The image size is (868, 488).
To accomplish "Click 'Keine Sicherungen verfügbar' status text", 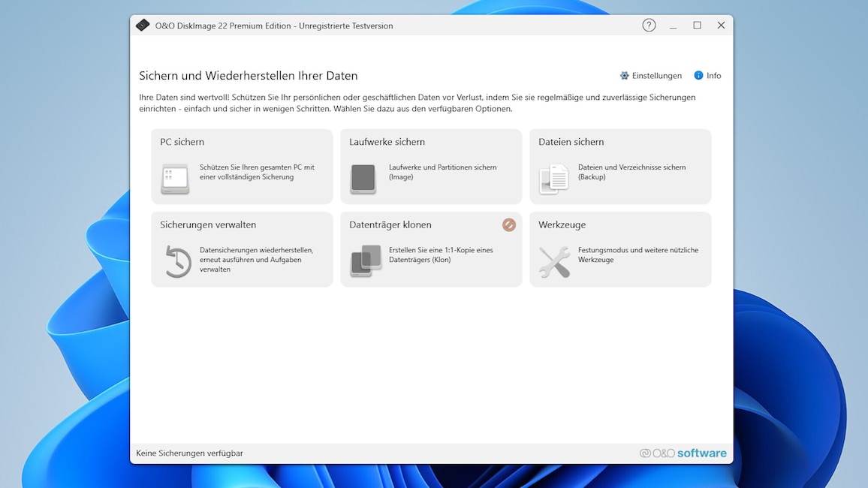I will pyautogui.click(x=189, y=453).
